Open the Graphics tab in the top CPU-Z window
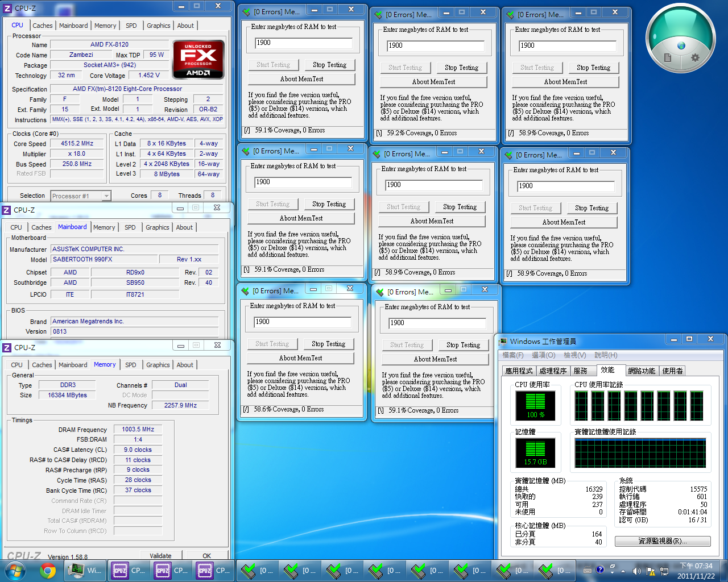 (159, 26)
